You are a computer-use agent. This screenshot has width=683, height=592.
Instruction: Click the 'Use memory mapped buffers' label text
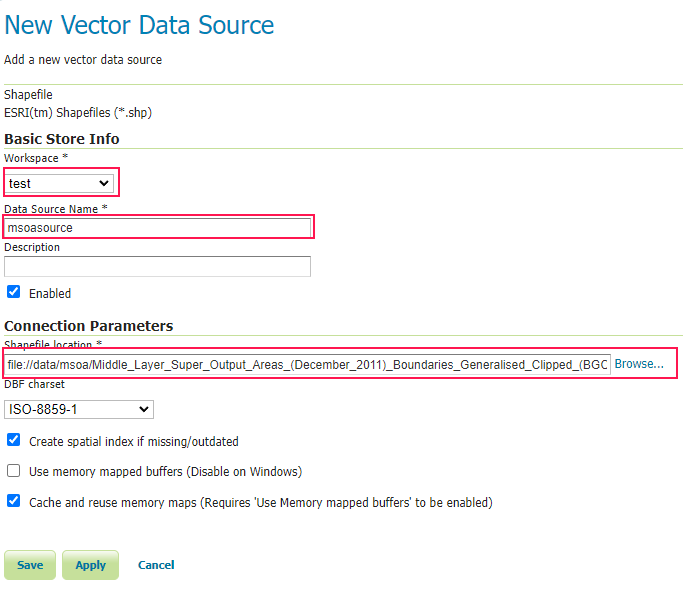[166, 472]
